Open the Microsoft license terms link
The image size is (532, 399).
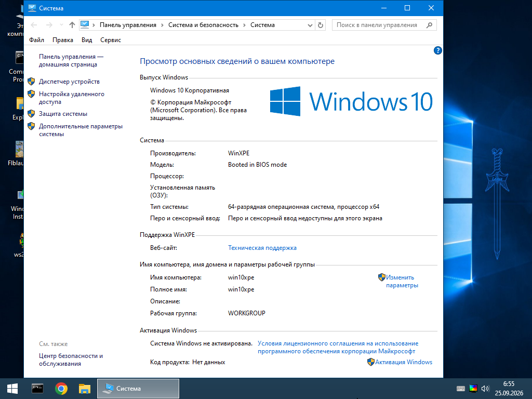tap(338, 347)
